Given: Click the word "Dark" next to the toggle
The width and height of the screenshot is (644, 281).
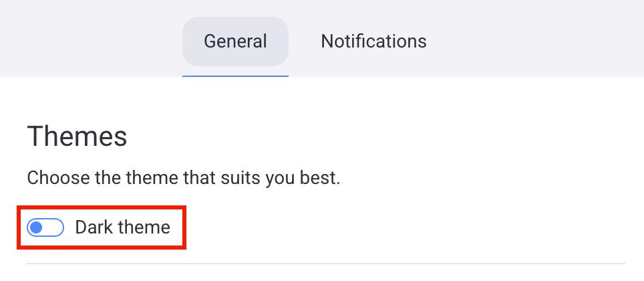Looking at the screenshot, I should pyautogui.click(x=93, y=228).
